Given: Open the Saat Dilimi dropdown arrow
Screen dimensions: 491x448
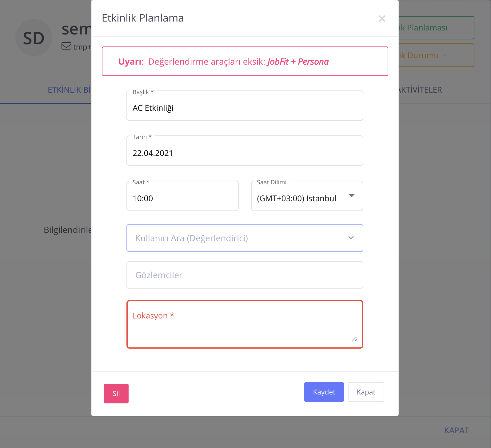Looking at the screenshot, I should coord(352,196).
